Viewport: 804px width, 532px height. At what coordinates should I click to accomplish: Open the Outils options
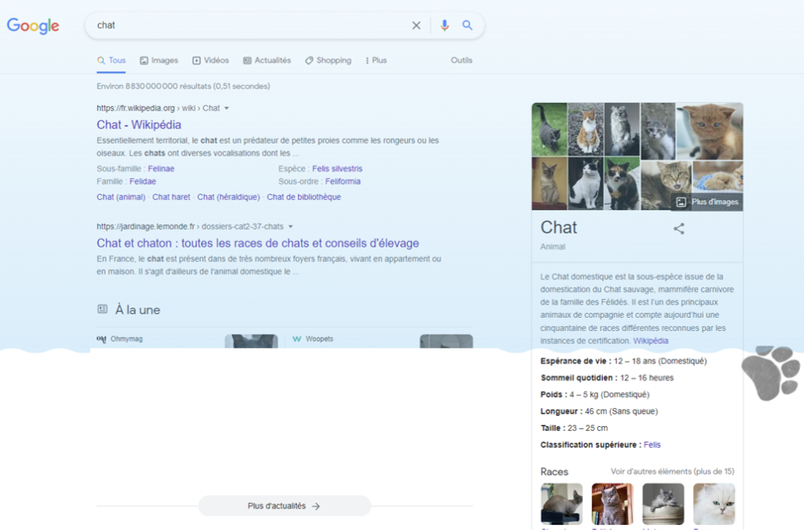click(462, 60)
